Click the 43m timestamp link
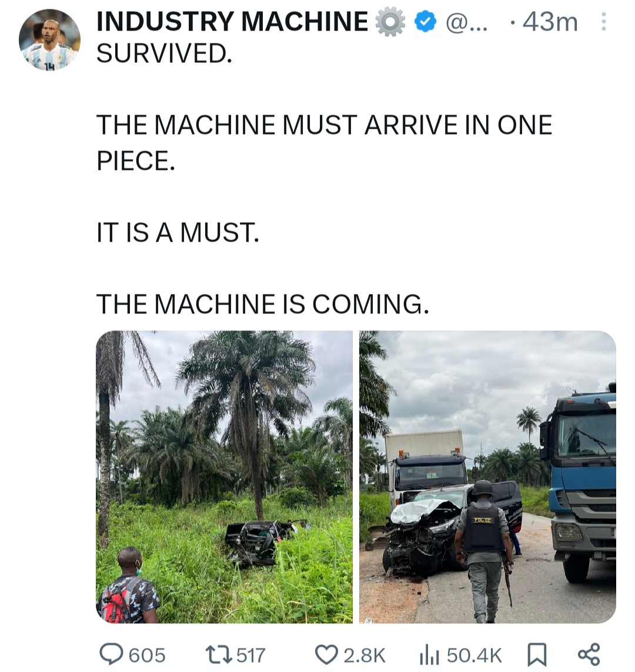This screenshot has height=672, width=635. (x=550, y=21)
